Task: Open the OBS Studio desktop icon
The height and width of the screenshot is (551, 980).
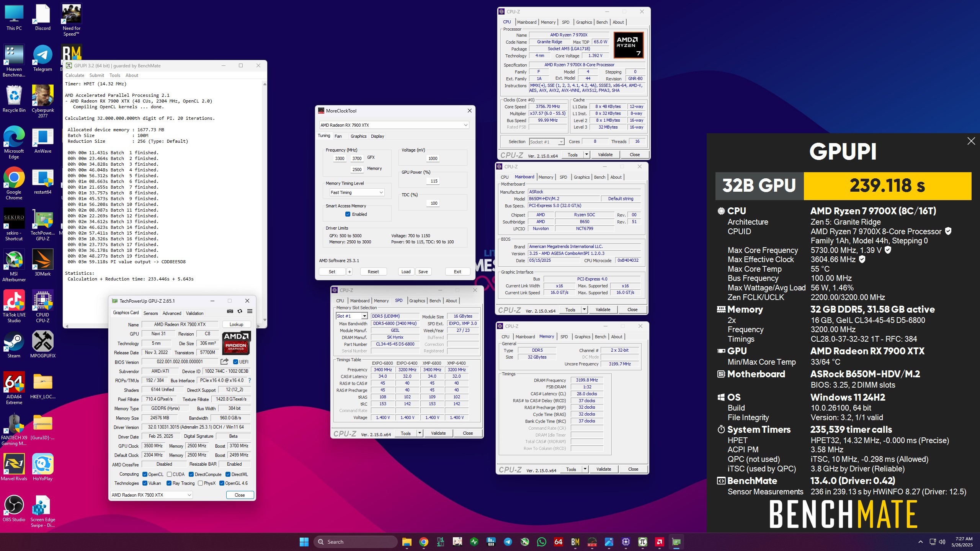Action: [14, 509]
